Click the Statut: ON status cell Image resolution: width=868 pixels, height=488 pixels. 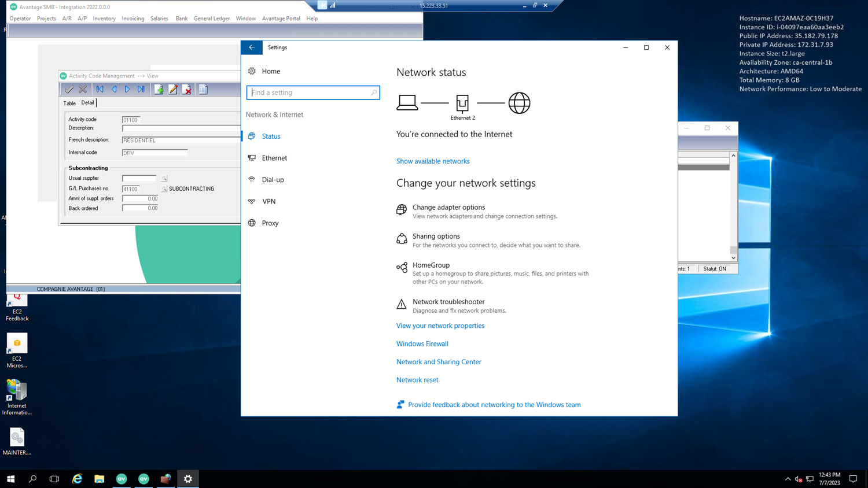[715, 269]
